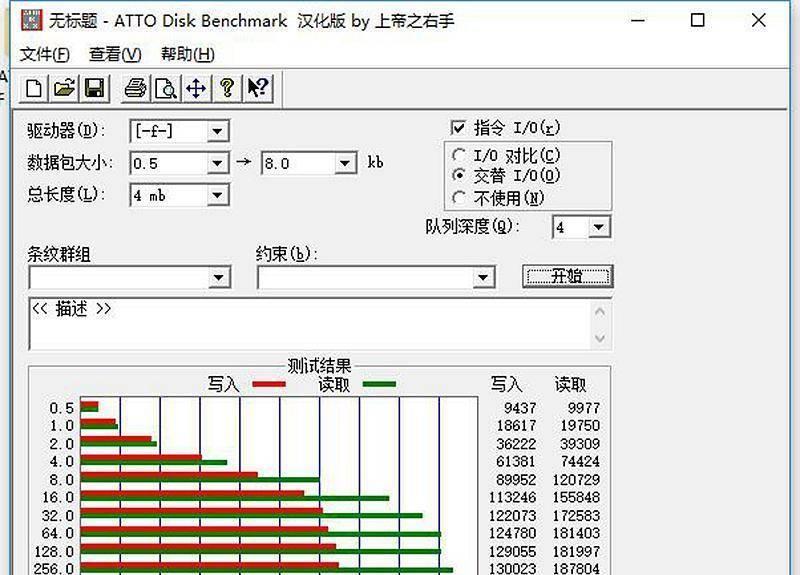Open the 0.5 packet size start dropdown
The height and width of the screenshot is (575, 800).
(x=218, y=163)
